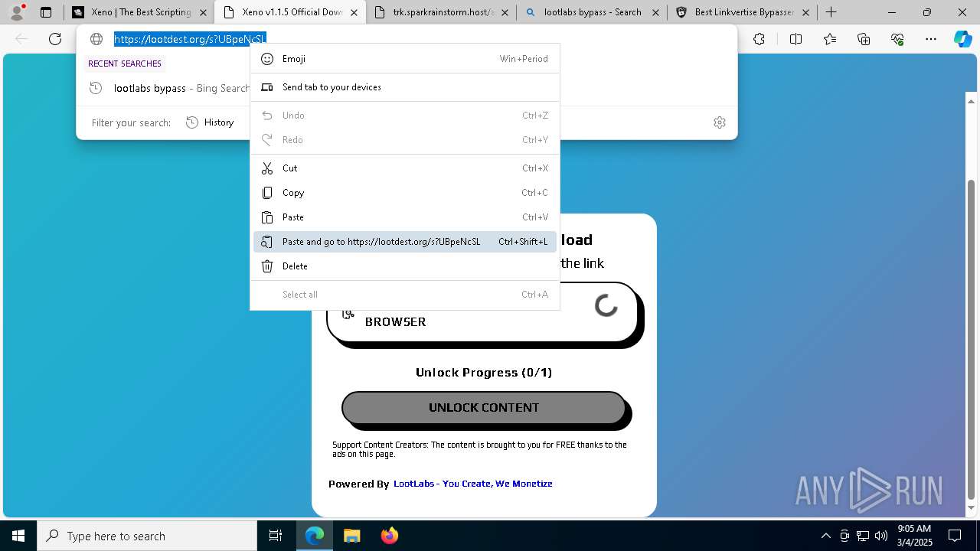Screen dimensions: 980x551
Task: Open address bar search settings gear
Action: coord(720,122)
